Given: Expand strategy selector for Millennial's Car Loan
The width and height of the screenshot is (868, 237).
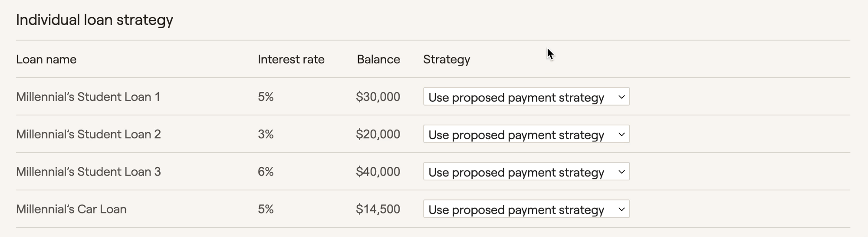Looking at the screenshot, I should pos(526,209).
